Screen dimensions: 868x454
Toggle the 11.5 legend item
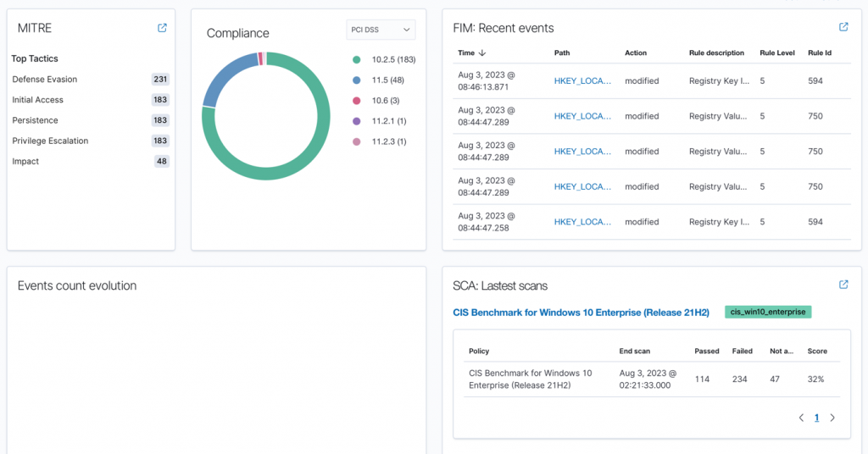pyautogui.click(x=387, y=80)
